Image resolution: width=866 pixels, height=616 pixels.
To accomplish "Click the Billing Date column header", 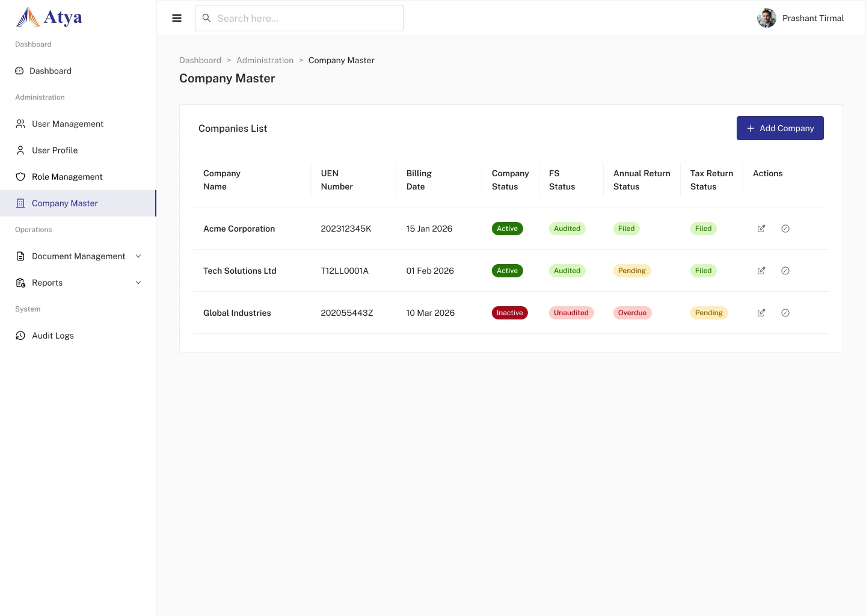I will click(x=419, y=180).
